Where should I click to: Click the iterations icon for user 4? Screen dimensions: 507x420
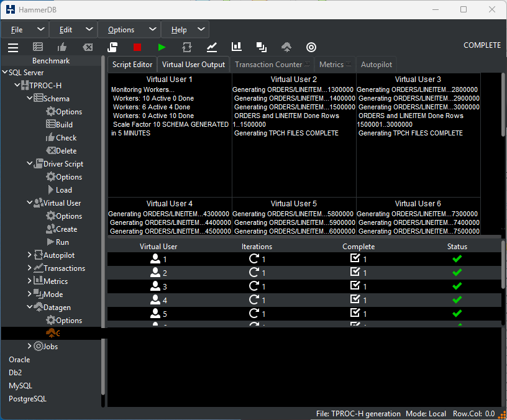click(x=254, y=299)
